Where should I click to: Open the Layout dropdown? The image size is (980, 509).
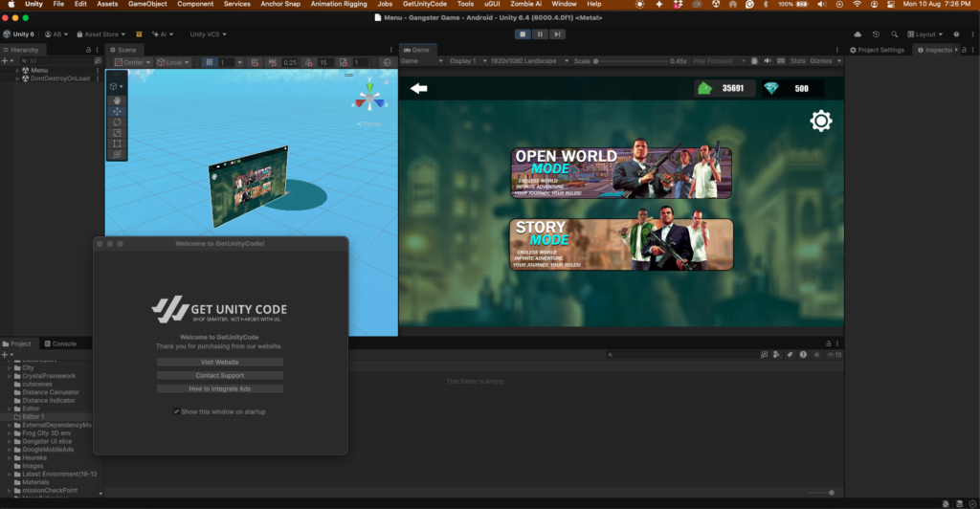[924, 34]
